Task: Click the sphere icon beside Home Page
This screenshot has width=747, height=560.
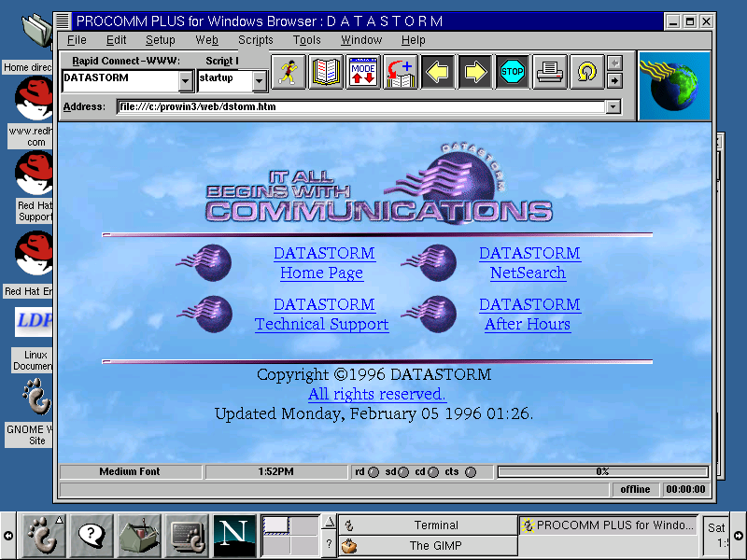Action: [204, 262]
